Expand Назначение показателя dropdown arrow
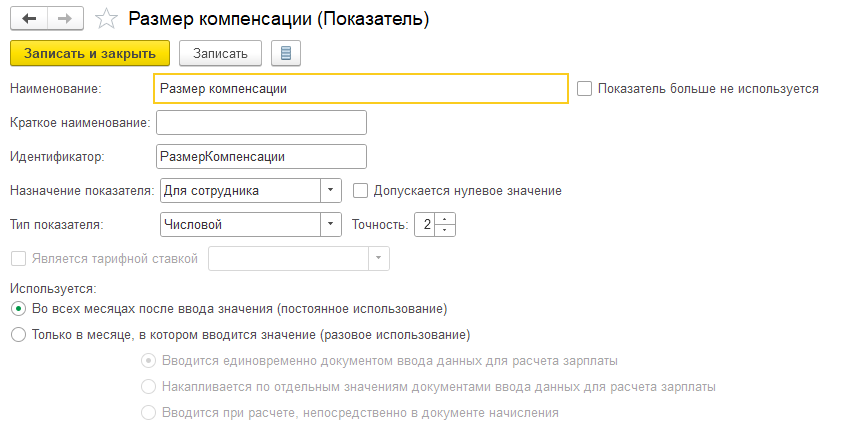This screenshot has width=855, height=436. [x=330, y=191]
